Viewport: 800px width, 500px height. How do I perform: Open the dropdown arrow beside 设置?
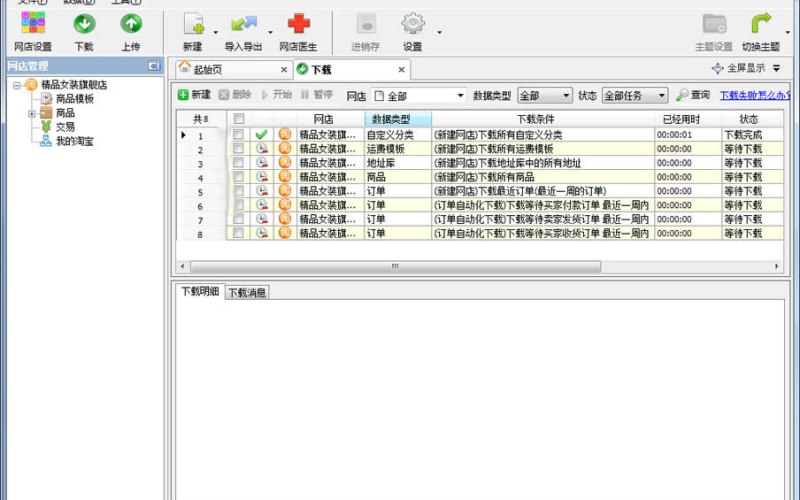pyautogui.click(x=439, y=33)
